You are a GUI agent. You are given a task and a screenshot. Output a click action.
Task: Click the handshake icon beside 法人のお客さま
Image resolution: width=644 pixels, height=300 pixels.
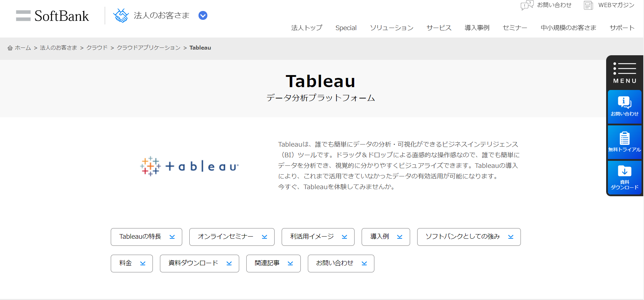coord(121,16)
